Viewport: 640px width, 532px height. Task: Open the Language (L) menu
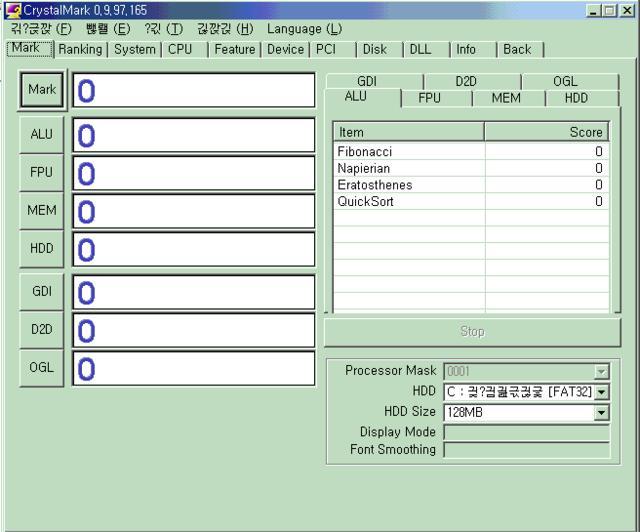pos(304,29)
